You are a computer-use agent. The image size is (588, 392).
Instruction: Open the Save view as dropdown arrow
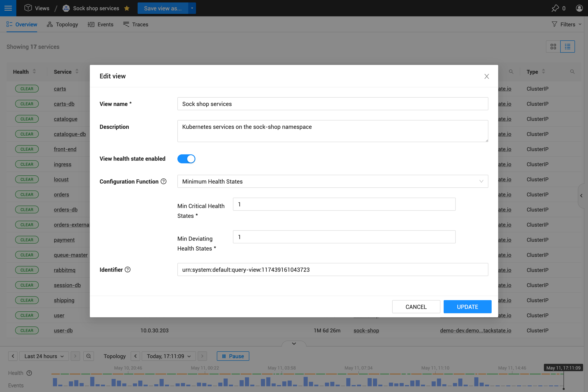coord(192,8)
